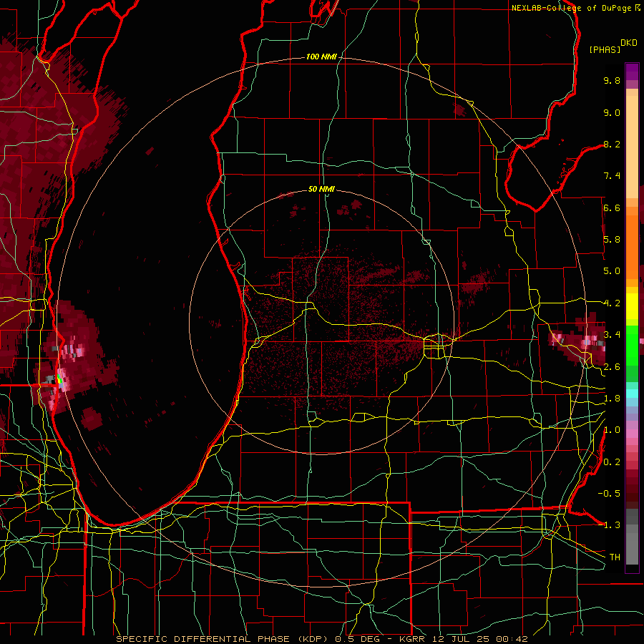Select the 1.8 scale value
This screenshot has height=644, width=644.
tap(612, 399)
